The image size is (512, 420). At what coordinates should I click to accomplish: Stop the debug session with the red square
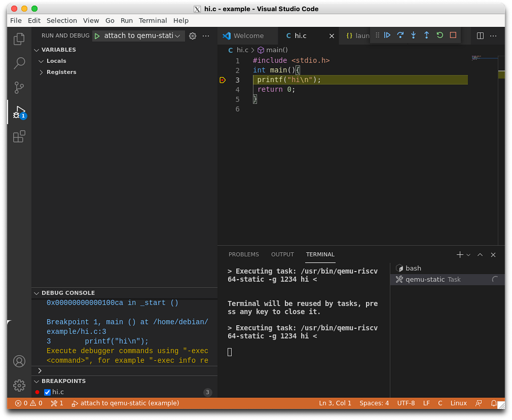[x=453, y=35]
